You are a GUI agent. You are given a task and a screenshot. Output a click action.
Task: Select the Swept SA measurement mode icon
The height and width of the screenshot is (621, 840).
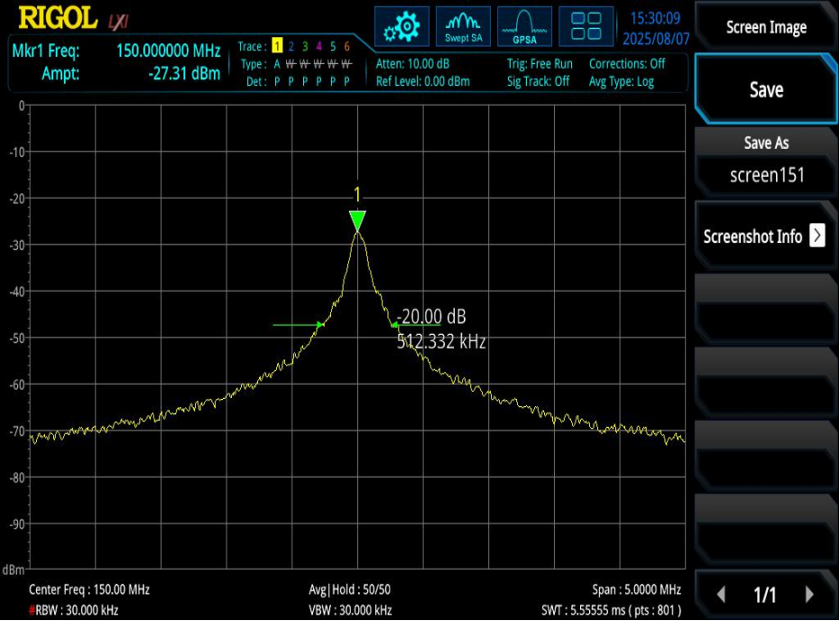tap(463, 27)
